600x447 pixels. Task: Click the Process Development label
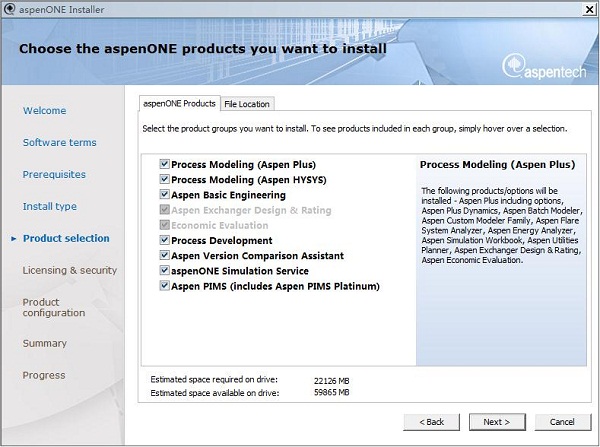coord(222,240)
